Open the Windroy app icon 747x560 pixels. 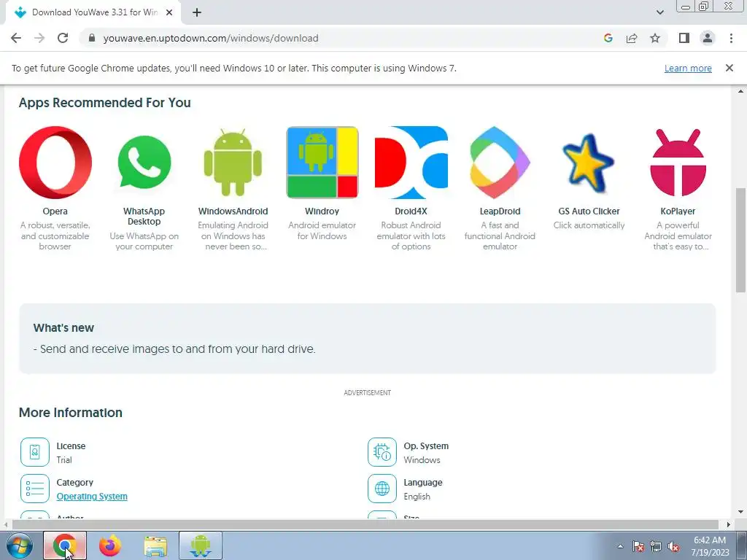pos(322,163)
